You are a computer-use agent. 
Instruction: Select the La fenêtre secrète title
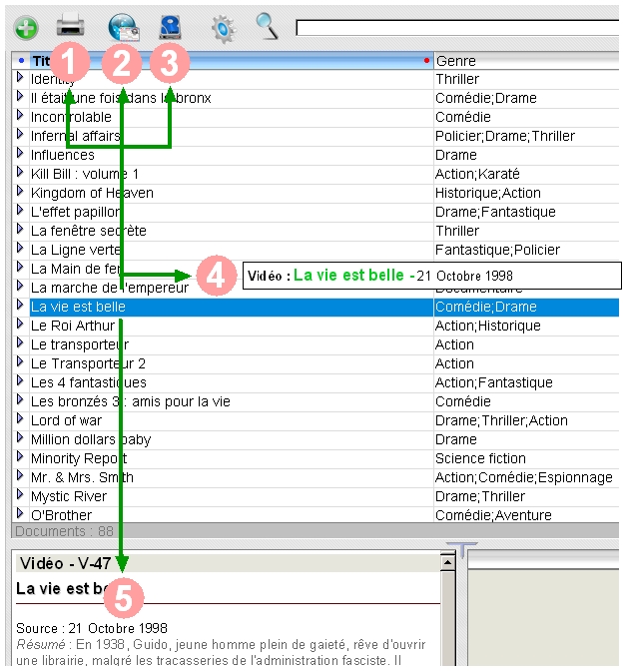tap(89, 231)
